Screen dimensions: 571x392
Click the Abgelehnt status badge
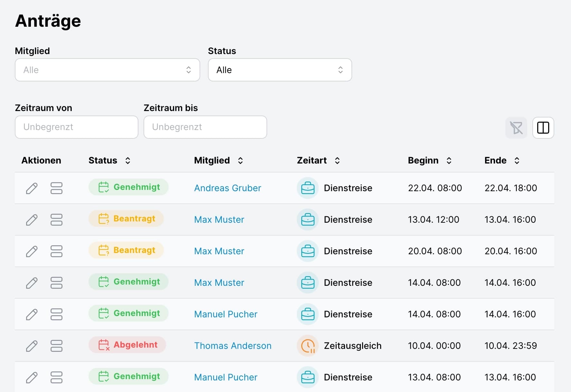click(127, 345)
